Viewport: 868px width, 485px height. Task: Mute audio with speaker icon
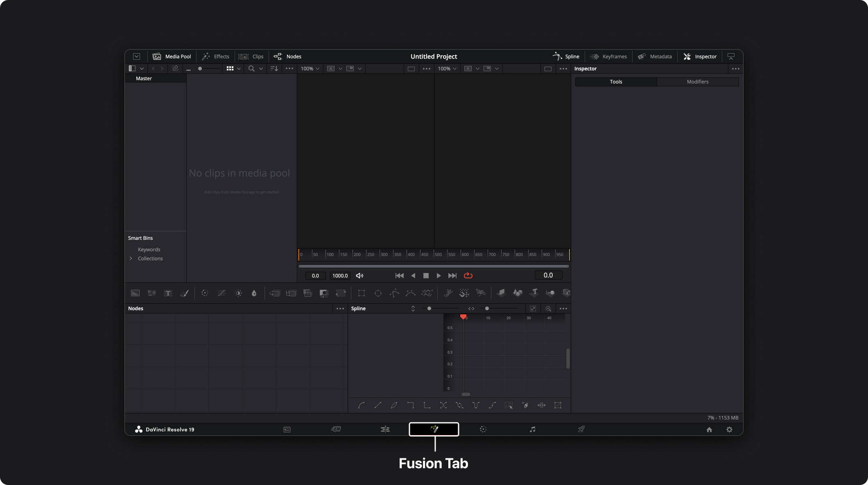coord(359,275)
